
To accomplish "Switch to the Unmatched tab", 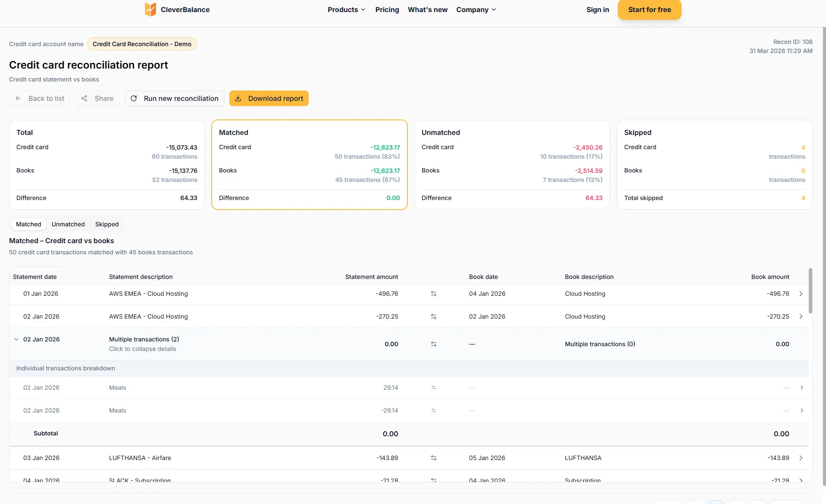I will [x=68, y=224].
